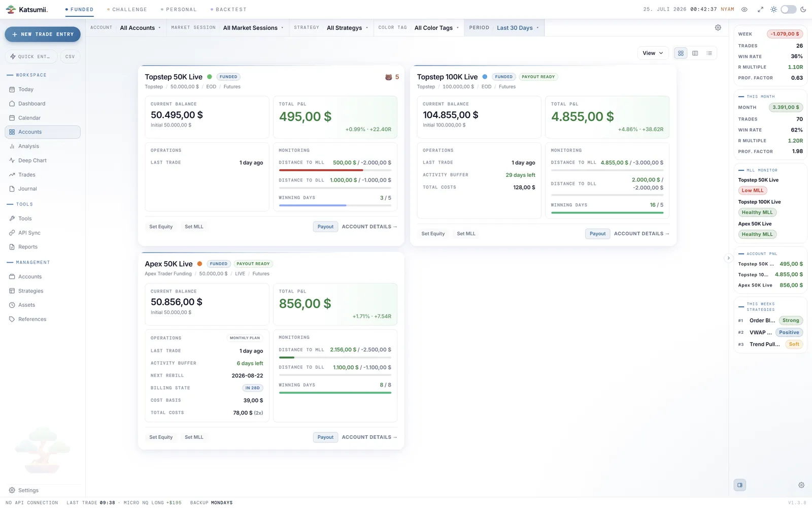This screenshot has width=812, height=508.
Task: Click New Trade Entry button
Action: (x=43, y=34)
